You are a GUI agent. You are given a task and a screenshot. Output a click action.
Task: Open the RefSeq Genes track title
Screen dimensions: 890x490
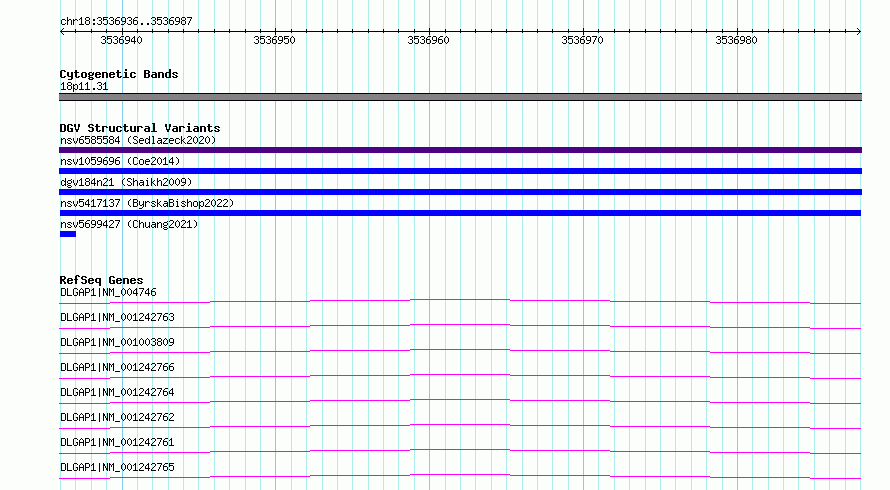pyautogui.click(x=101, y=280)
